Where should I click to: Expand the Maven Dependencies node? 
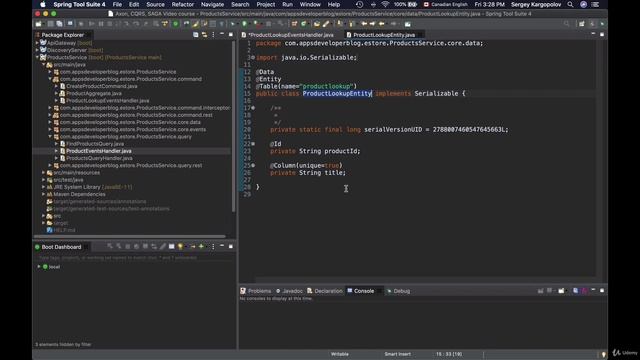click(44, 194)
